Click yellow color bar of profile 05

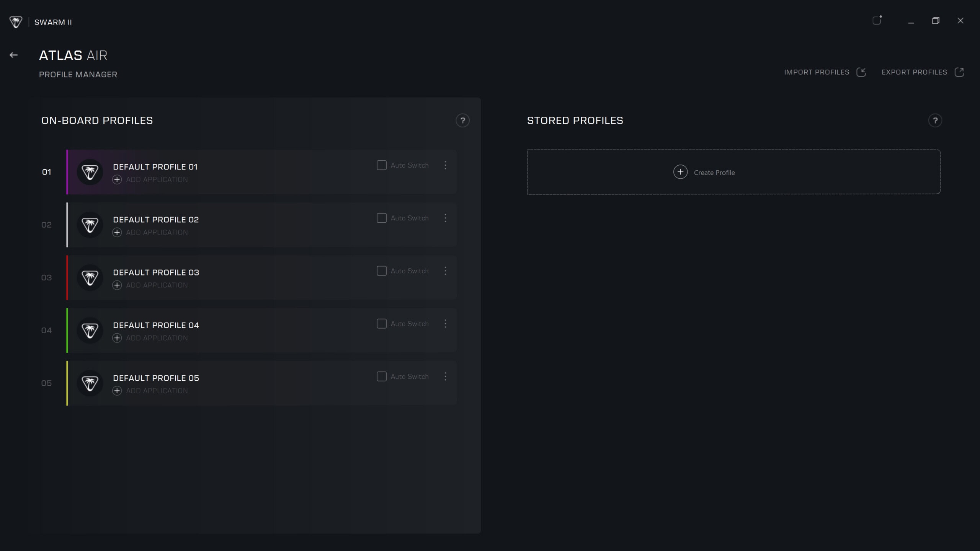click(67, 383)
